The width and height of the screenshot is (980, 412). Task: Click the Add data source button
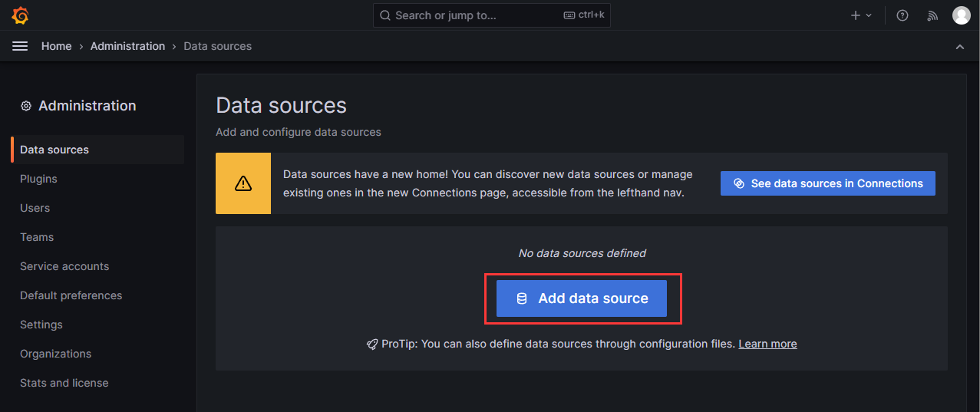point(582,298)
